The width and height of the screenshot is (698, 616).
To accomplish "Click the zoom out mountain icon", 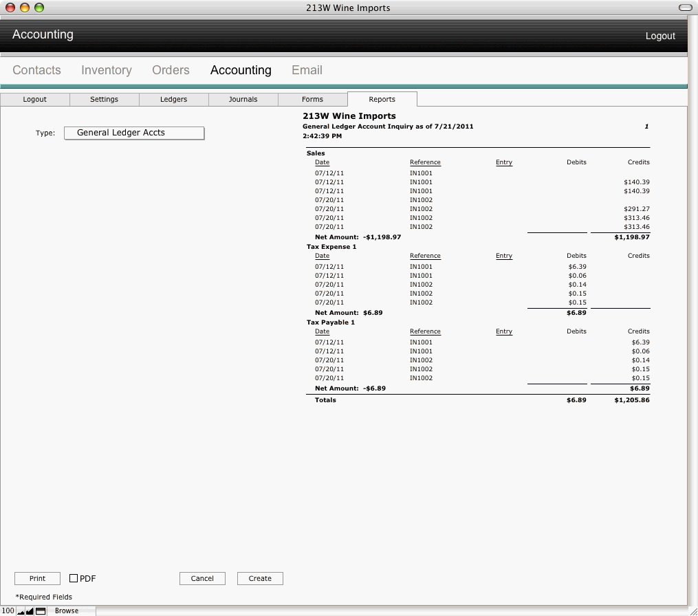I will click(x=21, y=611).
